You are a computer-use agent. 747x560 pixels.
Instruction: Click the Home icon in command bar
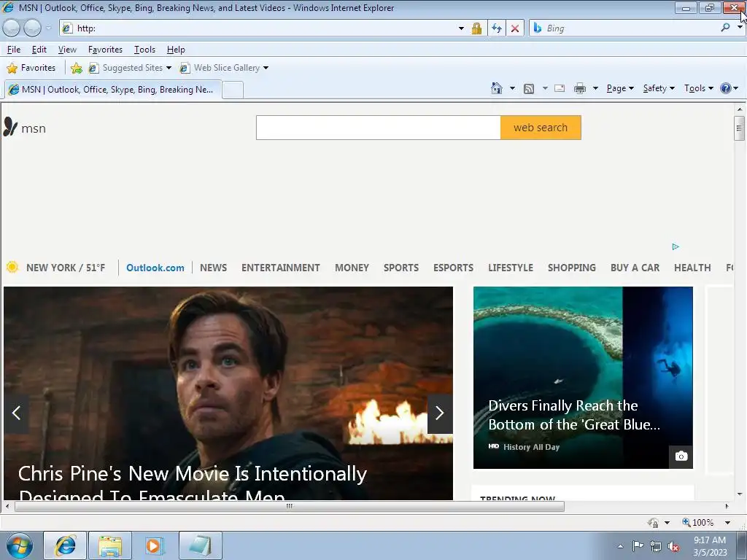496,88
